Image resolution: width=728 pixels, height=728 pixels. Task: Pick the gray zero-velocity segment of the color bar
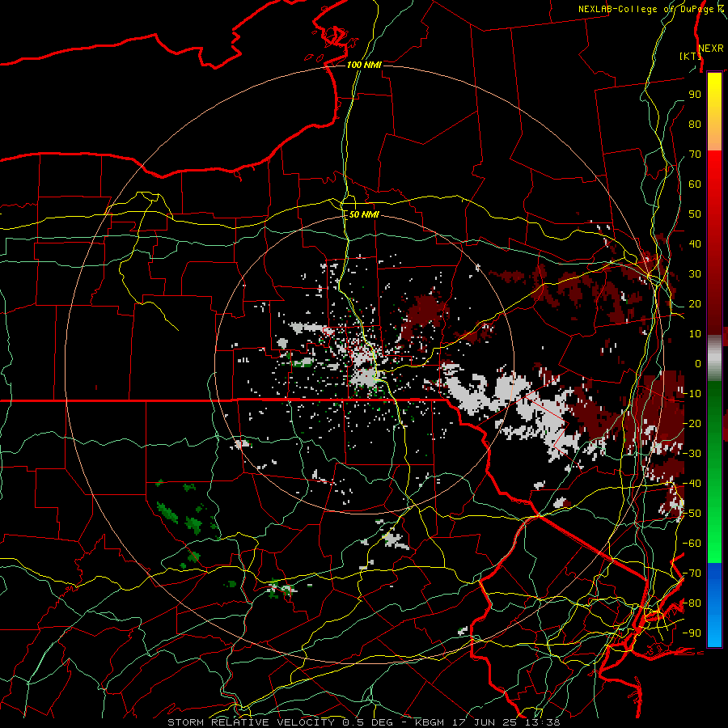tap(714, 358)
